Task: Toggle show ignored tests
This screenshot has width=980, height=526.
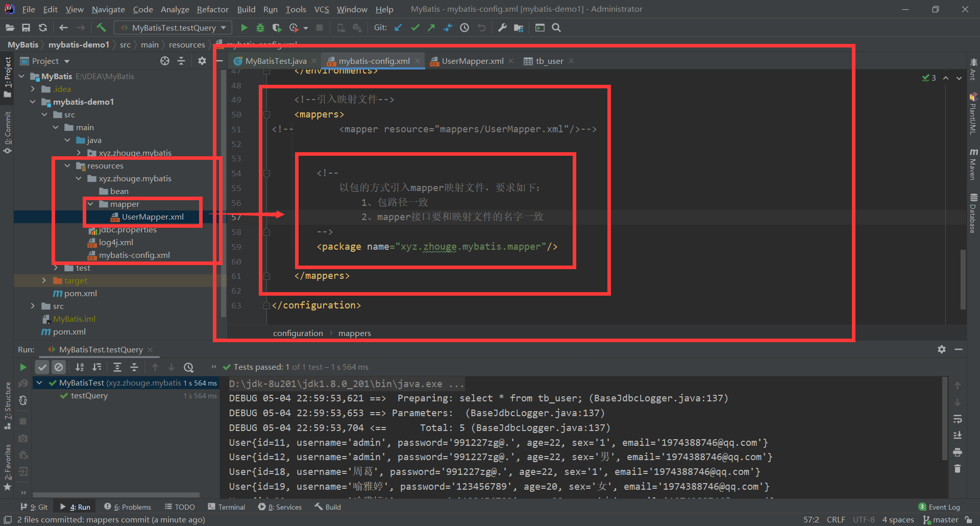Action: pos(59,367)
